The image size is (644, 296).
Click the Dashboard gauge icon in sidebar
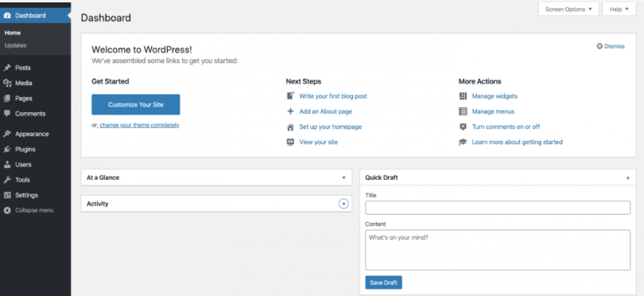coord(7,16)
